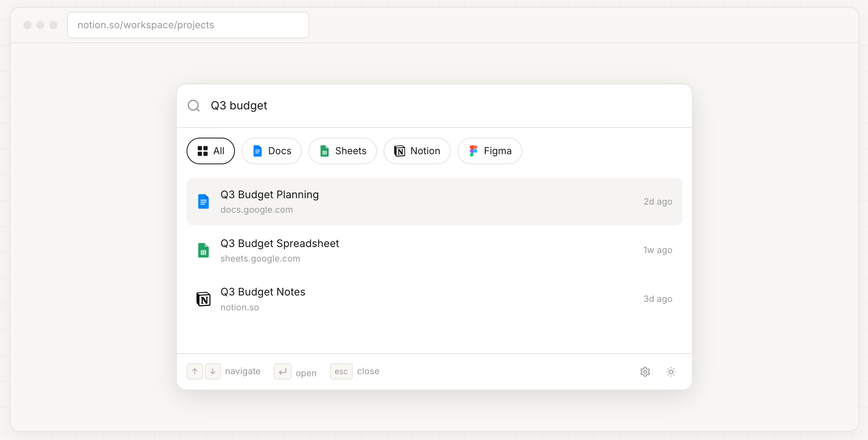The width and height of the screenshot is (868, 440).
Task: Click Google Docs icon on Q3 Budget Planning
Action: [x=203, y=201]
